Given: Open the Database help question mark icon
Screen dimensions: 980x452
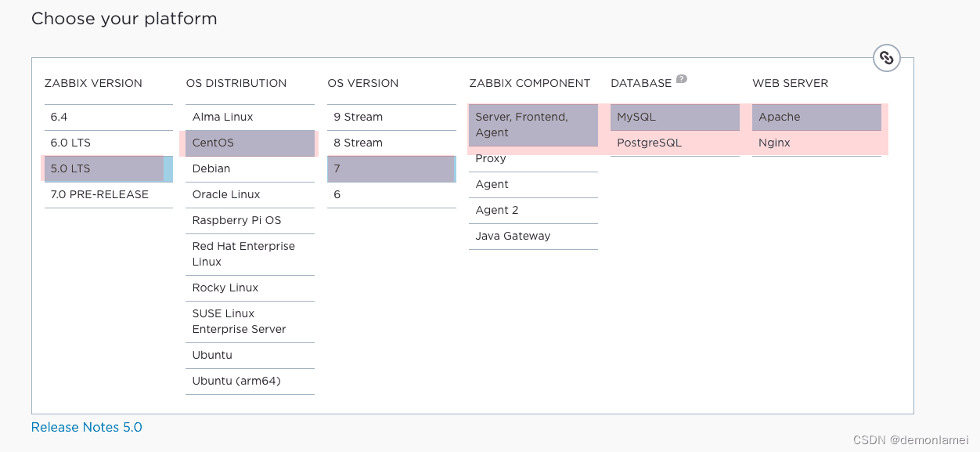Looking at the screenshot, I should click(x=682, y=78).
